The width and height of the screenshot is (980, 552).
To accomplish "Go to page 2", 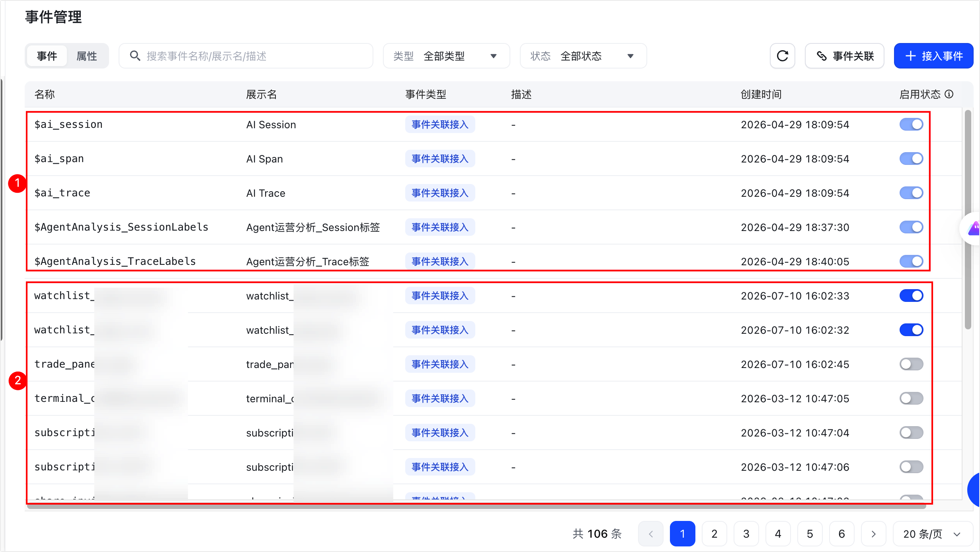I will [x=714, y=534].
